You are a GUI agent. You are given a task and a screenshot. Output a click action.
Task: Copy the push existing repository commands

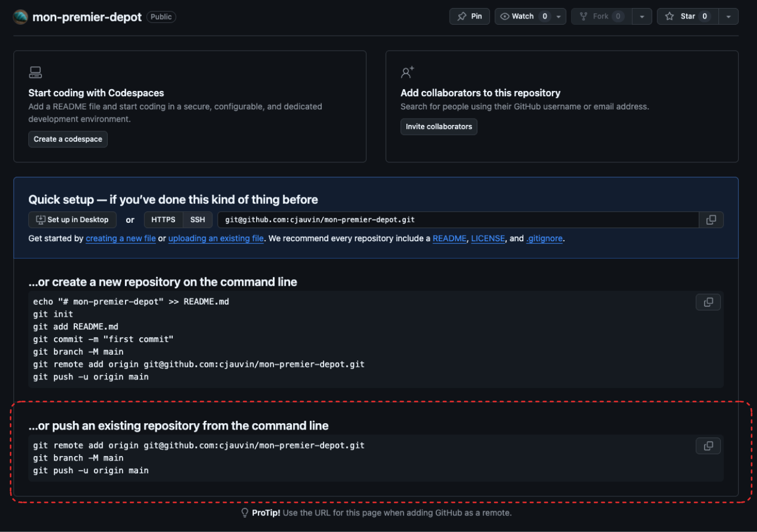click(x=708, y=446)
